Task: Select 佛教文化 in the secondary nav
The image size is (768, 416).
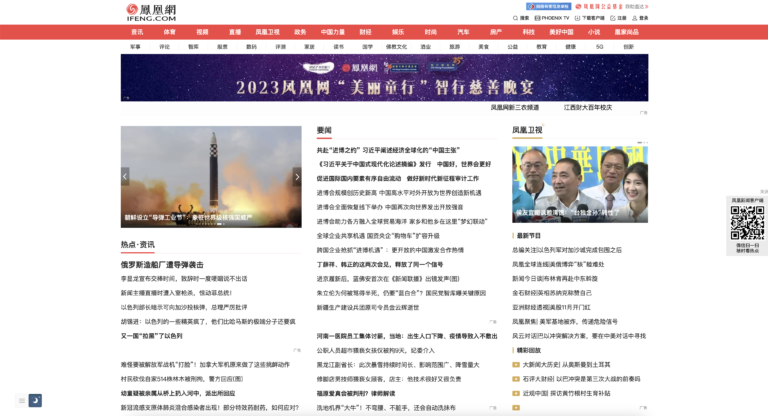Action: pyautogui.click(x=396, y=47)
